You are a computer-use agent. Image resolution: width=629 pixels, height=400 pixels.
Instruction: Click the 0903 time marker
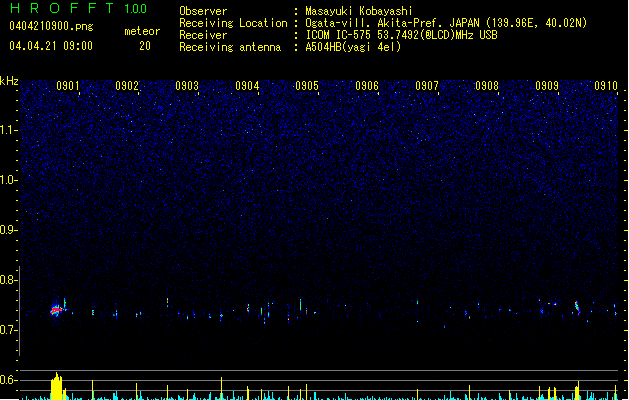click(x=187, y=86)
